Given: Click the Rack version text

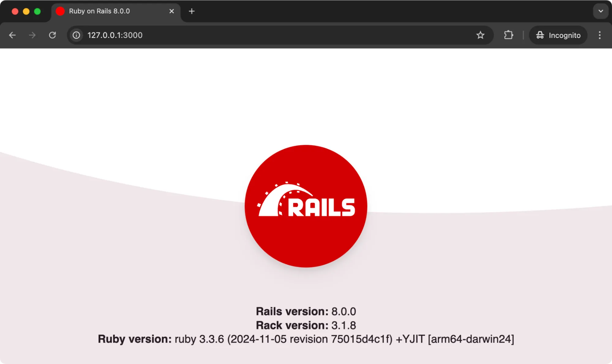Looking at the screenshot, I should pyautogui.click(x=306, y=325).
